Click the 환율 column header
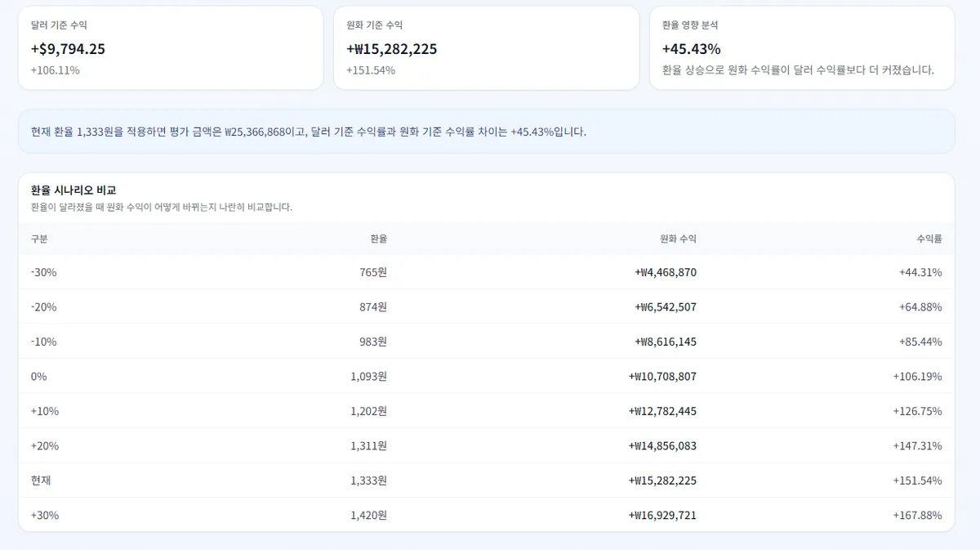This screenshot has height=550, width=980. [x=378, y=239]
